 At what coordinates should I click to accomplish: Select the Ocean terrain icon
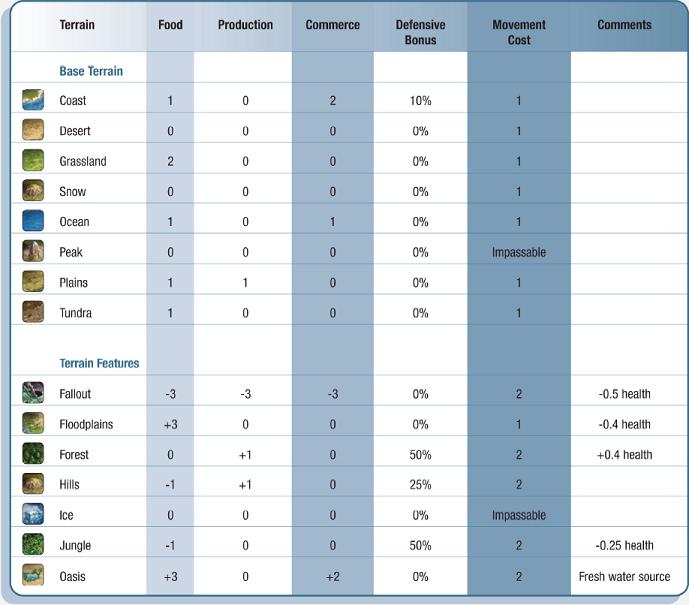pos(33,221)
